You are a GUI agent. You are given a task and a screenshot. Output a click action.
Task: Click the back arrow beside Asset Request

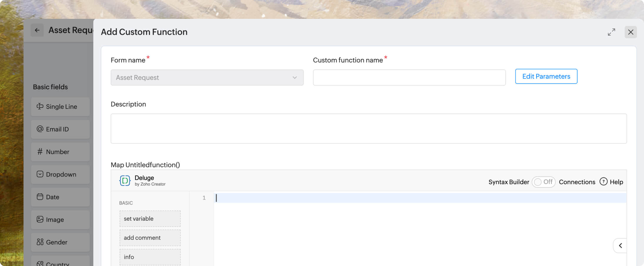click(x=37, y=30)
